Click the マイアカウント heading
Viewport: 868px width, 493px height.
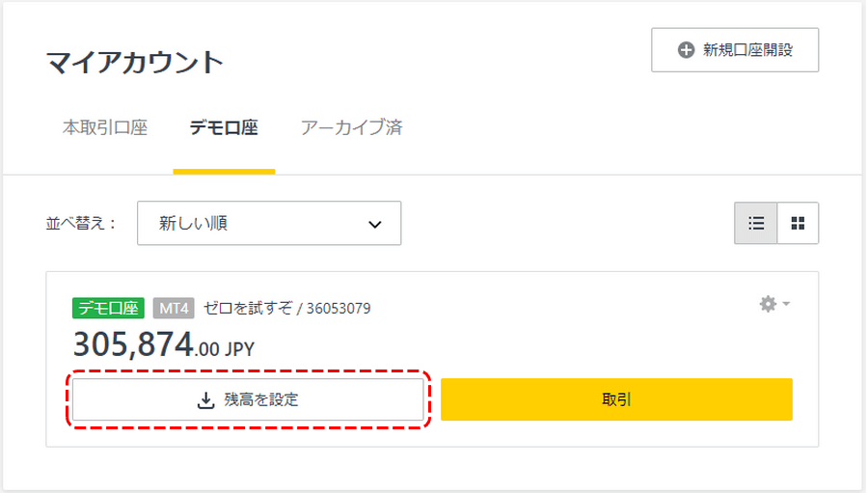point(134,62)
